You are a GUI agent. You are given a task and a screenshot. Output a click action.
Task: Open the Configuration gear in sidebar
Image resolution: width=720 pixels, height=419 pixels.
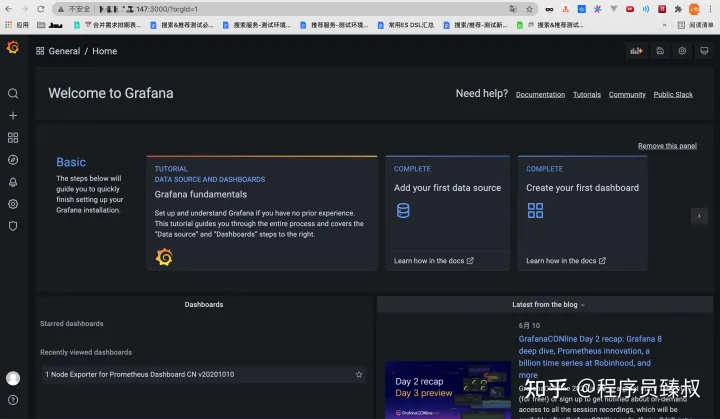(13, 204)
